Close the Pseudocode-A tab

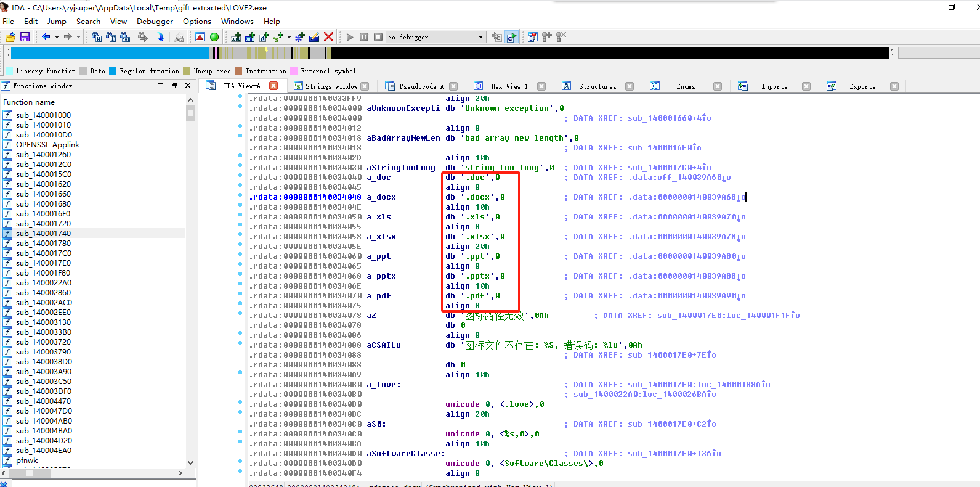click(x=453, y=86)
